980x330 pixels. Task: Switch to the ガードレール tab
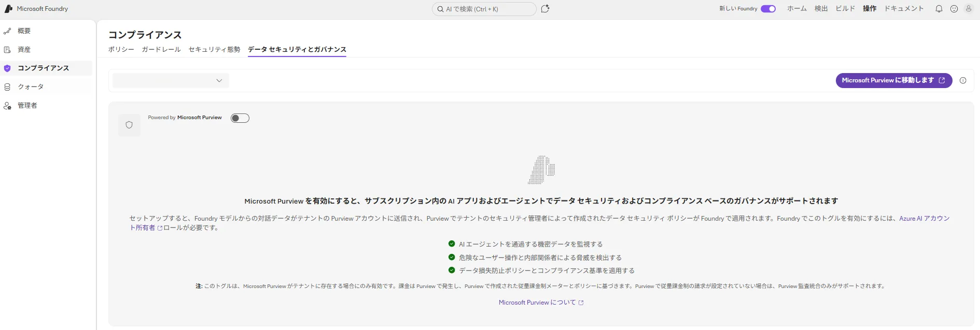click(161, 50)
